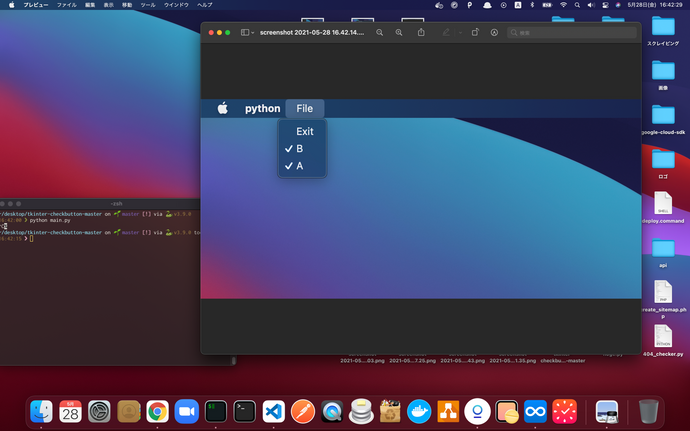Image resolution: width=690 pixels, height=431 pixels.
Task: Launch Docker from the Dock
Action: pyautogui.click(x=419, y=412)
